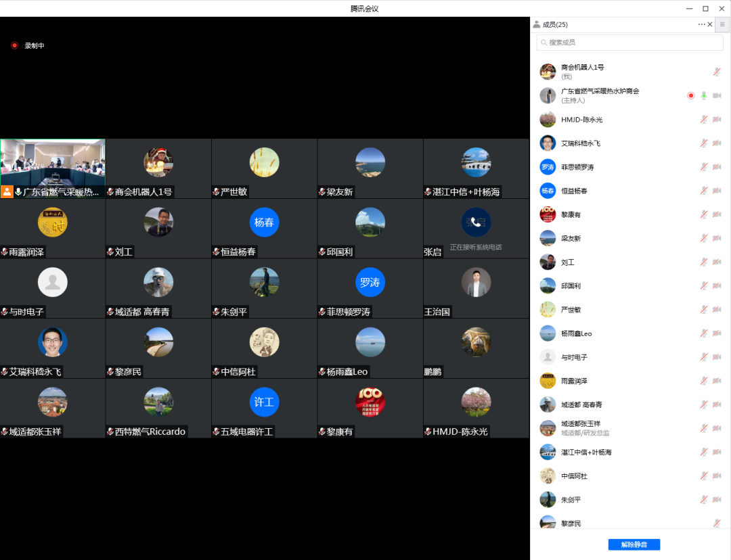Image resolution: width=731 pixels, height=560 pixels.
Task: Click muted mic icon for 邱国利 in list
Action: coord(704,285)
